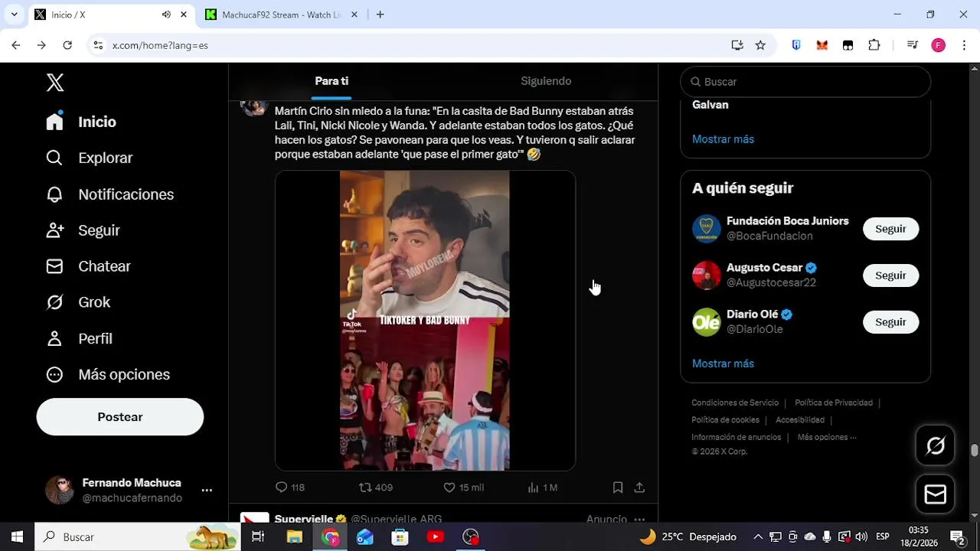Expand Más opciones menu
This screenshot has width=980, height=551.
pos(108,374)
